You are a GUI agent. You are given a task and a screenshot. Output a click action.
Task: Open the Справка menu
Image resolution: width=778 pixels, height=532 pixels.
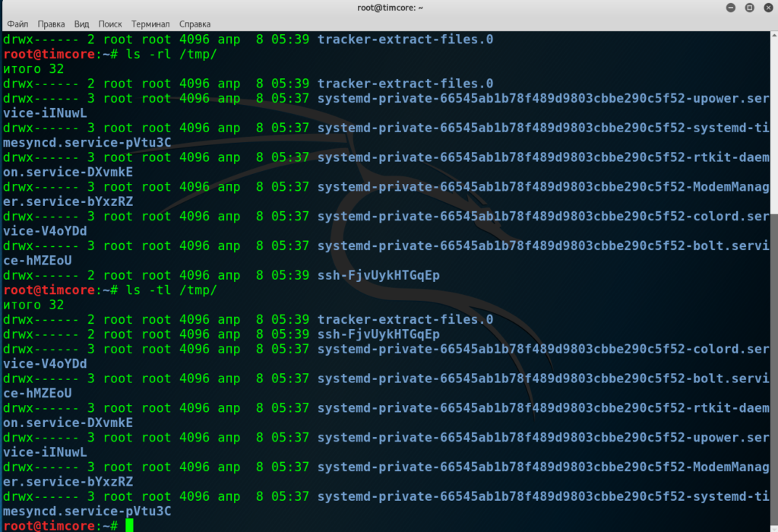(194, 24)
